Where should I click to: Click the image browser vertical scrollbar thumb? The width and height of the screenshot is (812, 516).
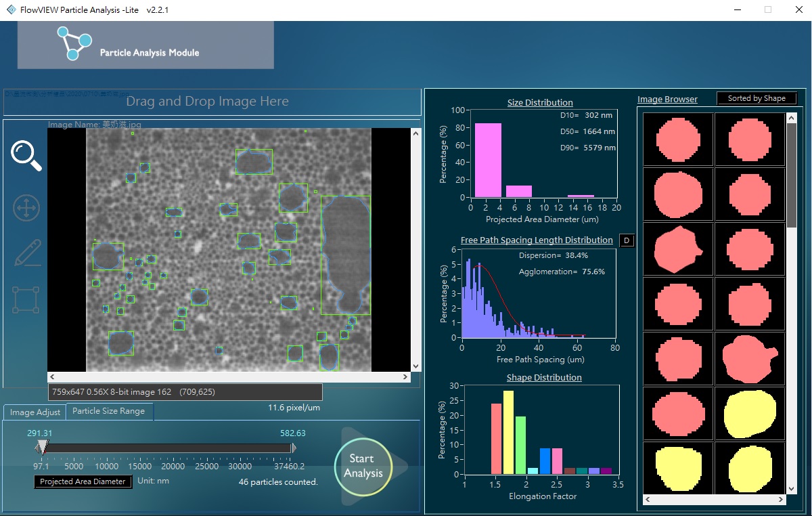coord(792,176)
